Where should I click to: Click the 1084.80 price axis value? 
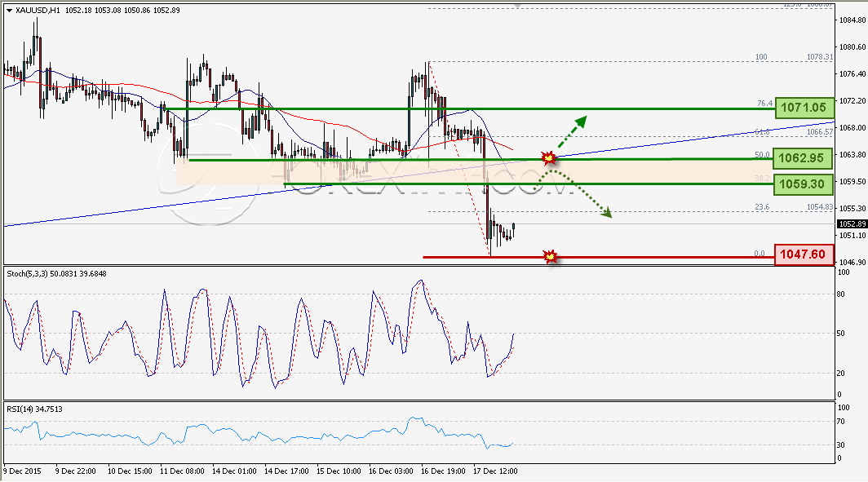pos(852,20)
